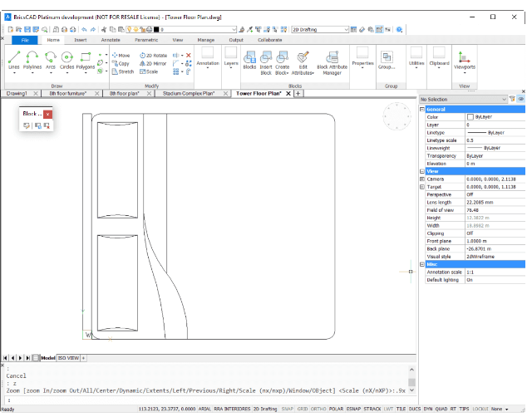Click the Viewports icon in View panel

[465, 57]
